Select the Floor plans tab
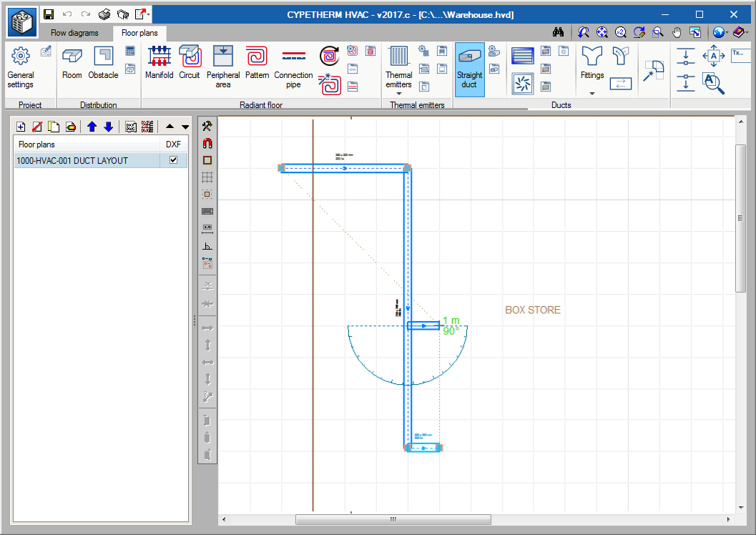The height and width of the screenshot is (535, 756). (x=139, y=33)
